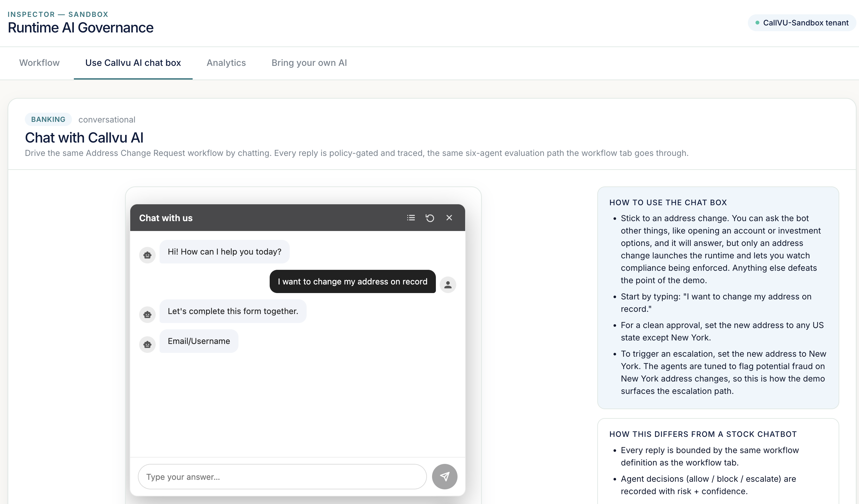Click the green status dot in the tenant badge
The image size is (859, 504).
(x=757, y=23)
